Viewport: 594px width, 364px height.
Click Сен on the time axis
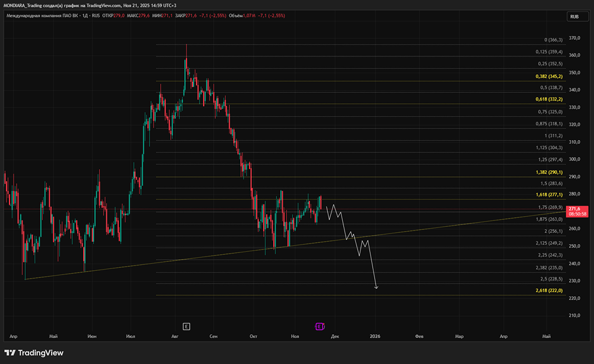(213, 336)
